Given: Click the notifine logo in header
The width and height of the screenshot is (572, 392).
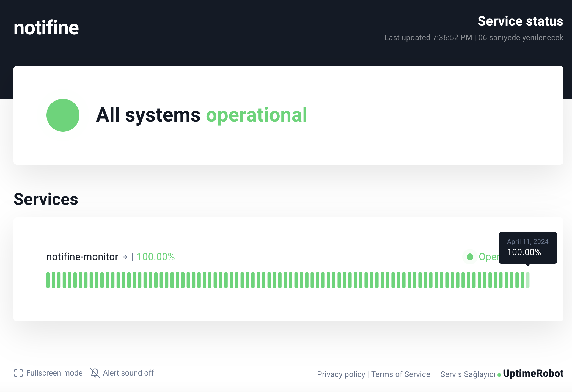Looking at the screenshot, I should (46, 28).
